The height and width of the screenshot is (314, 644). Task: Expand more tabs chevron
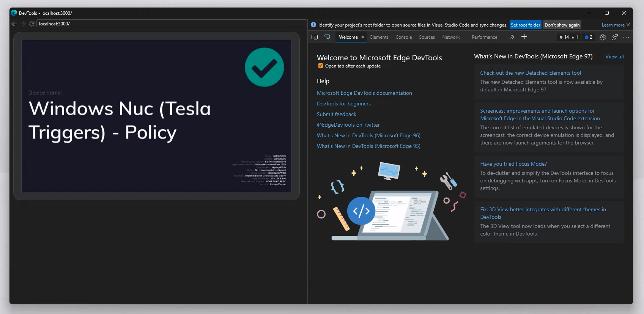pyautogui.click(x=512, y=37)
